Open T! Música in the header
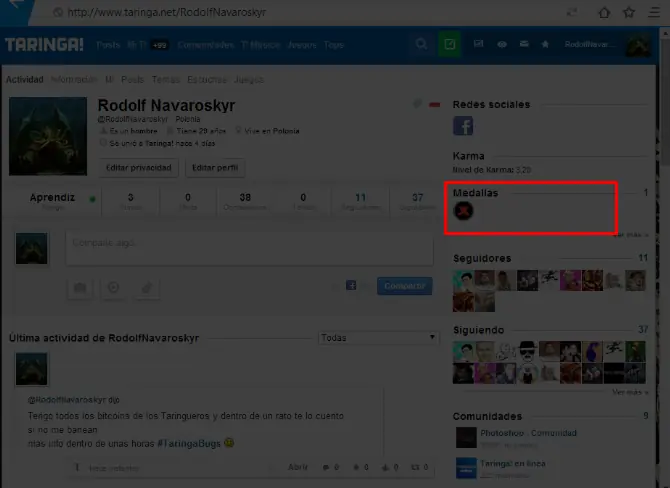This screenshot has width=670, height=488. [261, 45]
